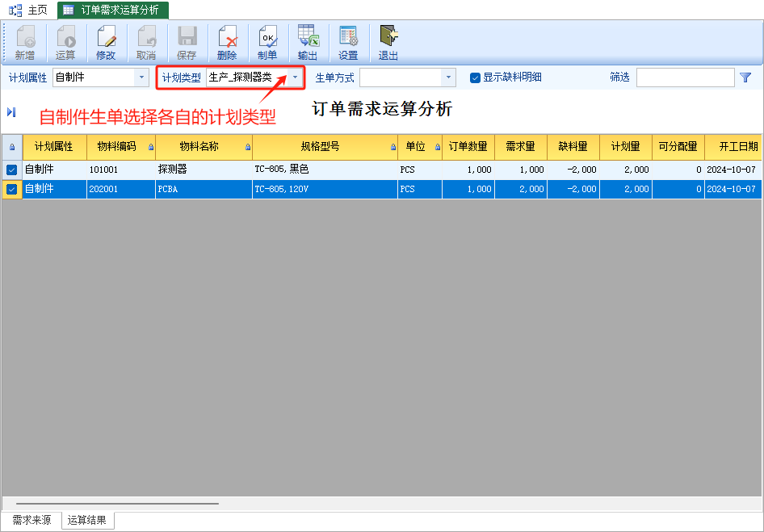
Task: Click the lock icon in grid corner header
Action: click(x=12, y=147)
